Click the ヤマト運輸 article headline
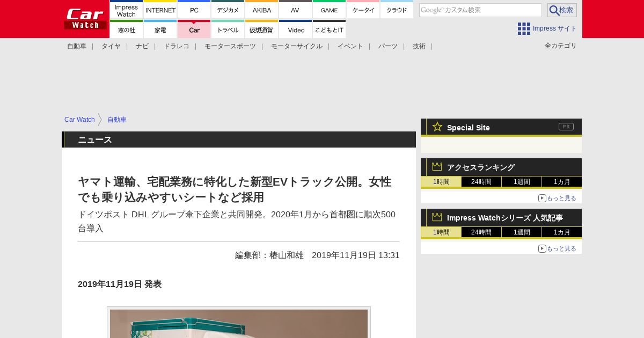Screen dimensions: 644x338 235,189
